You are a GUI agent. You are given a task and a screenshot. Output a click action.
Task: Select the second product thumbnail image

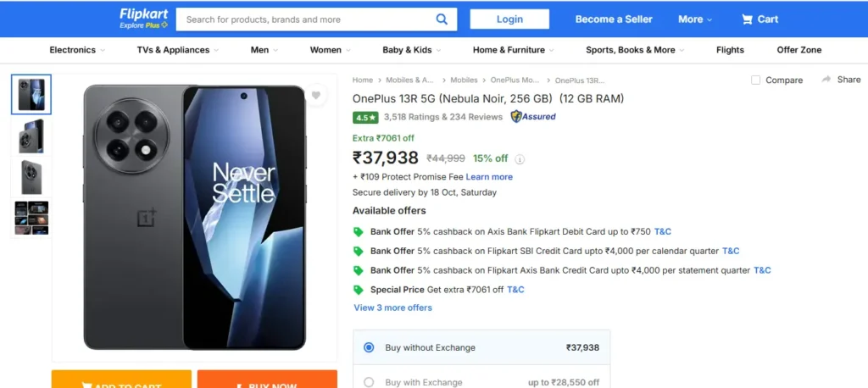tap(31, 136)
